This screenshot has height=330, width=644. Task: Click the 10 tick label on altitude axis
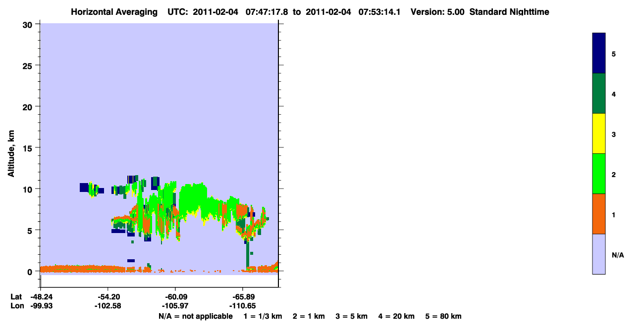click(x=29, y=189)
